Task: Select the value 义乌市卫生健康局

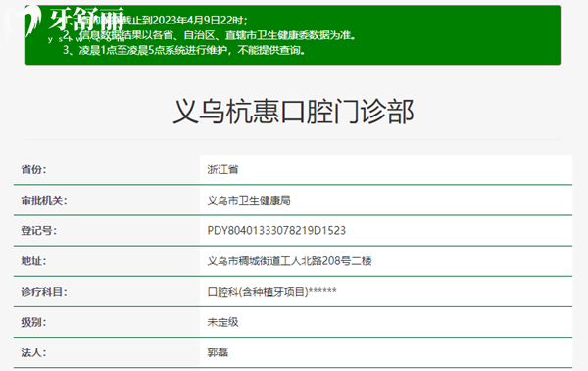Action: click(249, 201)
